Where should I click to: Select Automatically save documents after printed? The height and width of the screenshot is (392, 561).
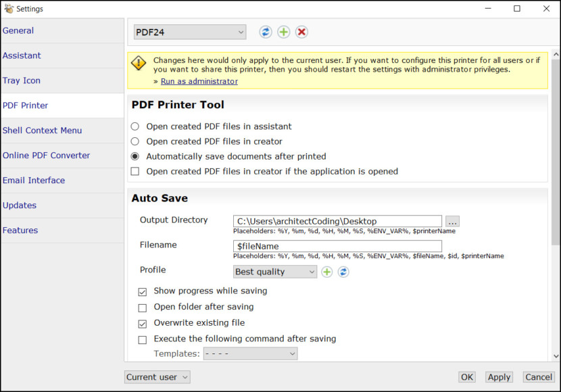(135, 156)
